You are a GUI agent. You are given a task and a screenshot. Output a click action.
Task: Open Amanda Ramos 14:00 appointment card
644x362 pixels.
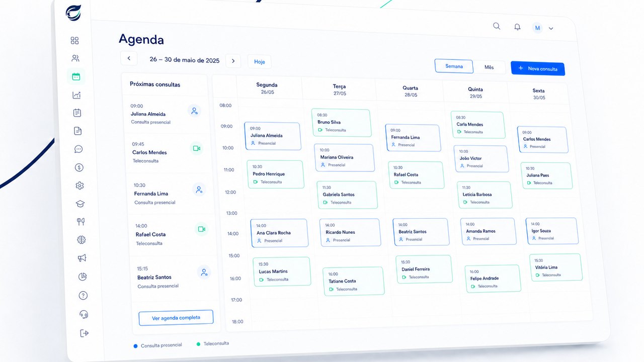point(488,232)
